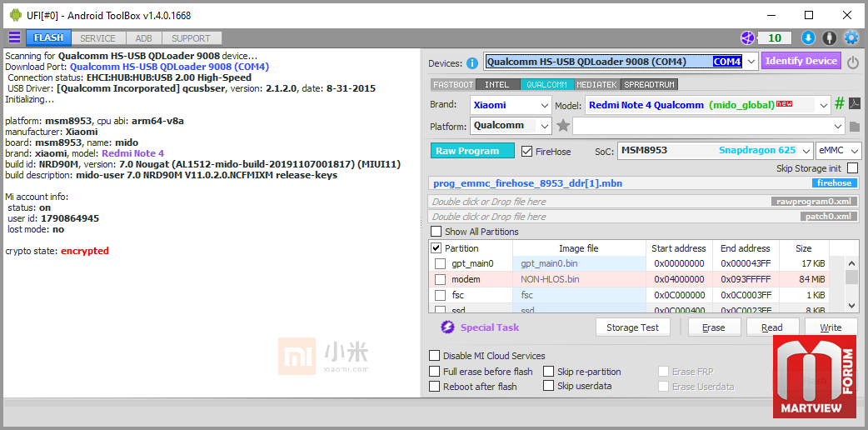
Task: Enable Reboot after flash checkbox
Action: [x=435, y=386]
